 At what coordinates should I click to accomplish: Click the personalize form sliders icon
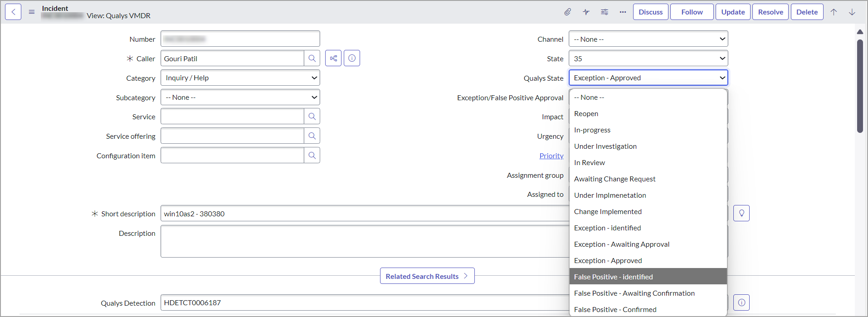coord(605,12)
